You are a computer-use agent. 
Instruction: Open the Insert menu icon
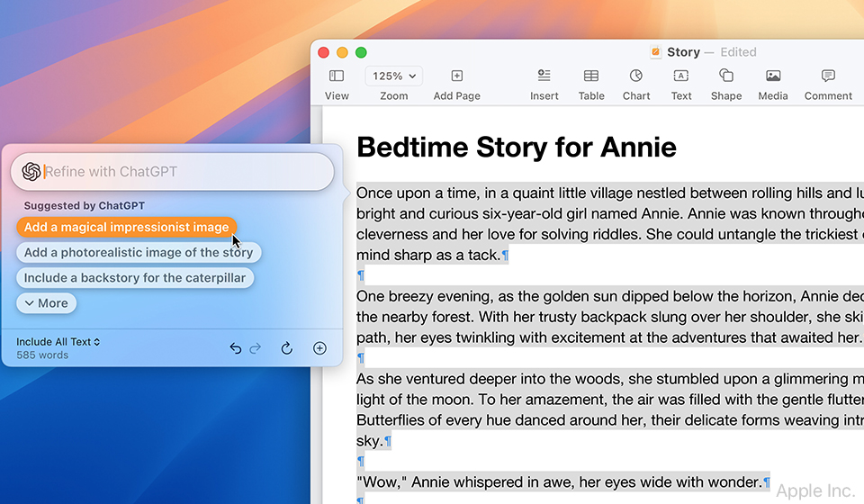pos(544,76)
